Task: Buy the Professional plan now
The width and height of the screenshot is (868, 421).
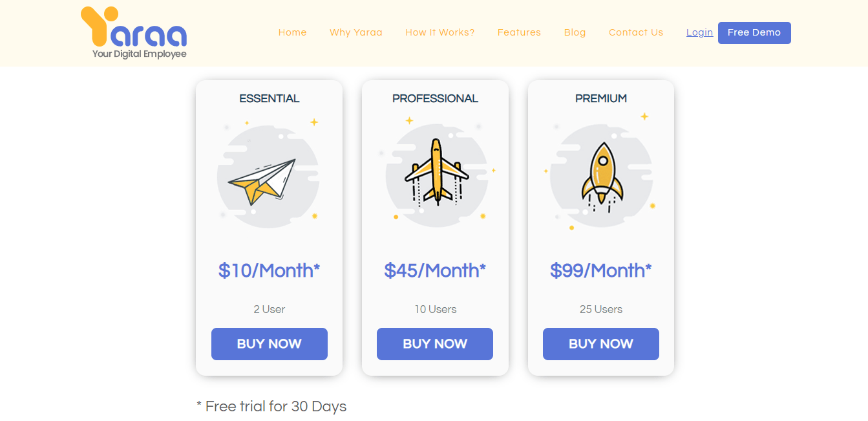Action: (435, 344)
